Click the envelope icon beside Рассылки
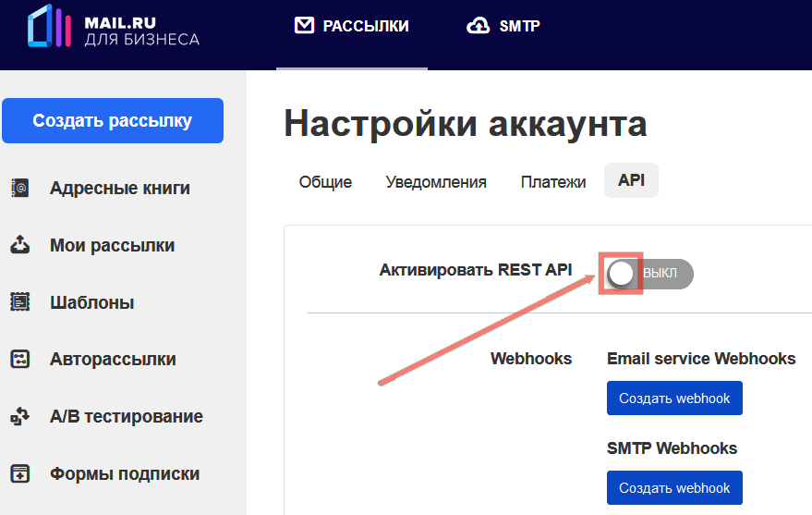812x515 pixels. coord(304,25)
